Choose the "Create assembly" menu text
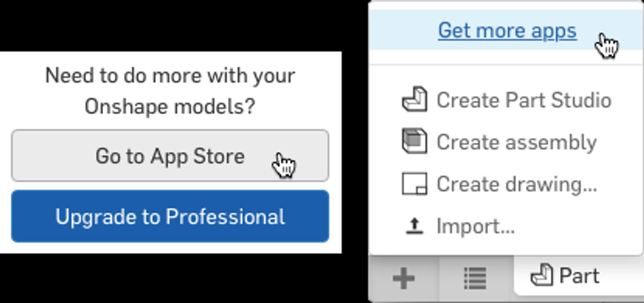Viewport: 644px width, 303px height. tap(516, 142)
